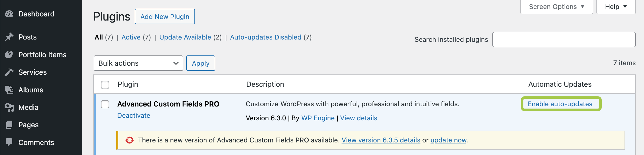Click the update now link
This screenshot has height=155, width=644.
448,140
